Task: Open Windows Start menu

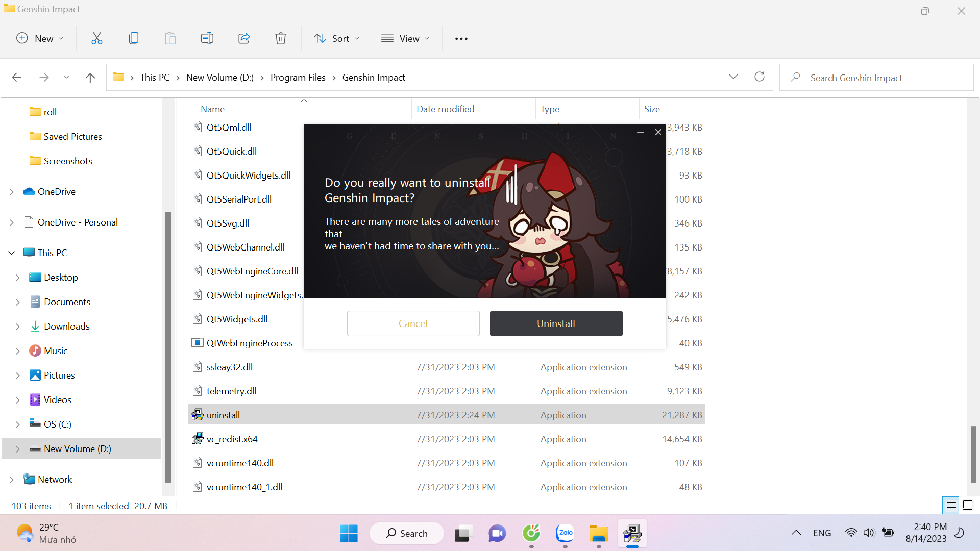Action: [x=349, y=533]
